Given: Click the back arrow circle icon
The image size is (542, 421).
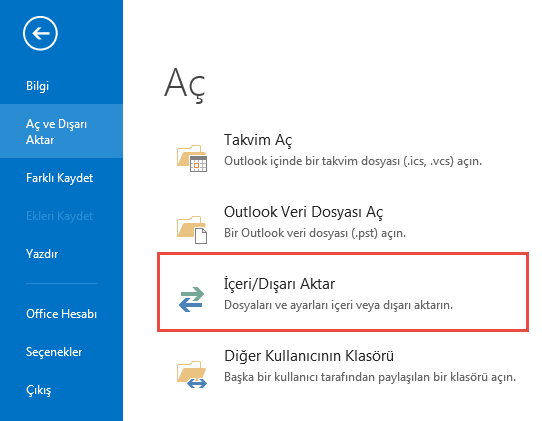Looking at the screenshot, I should [x=40, y=33].
